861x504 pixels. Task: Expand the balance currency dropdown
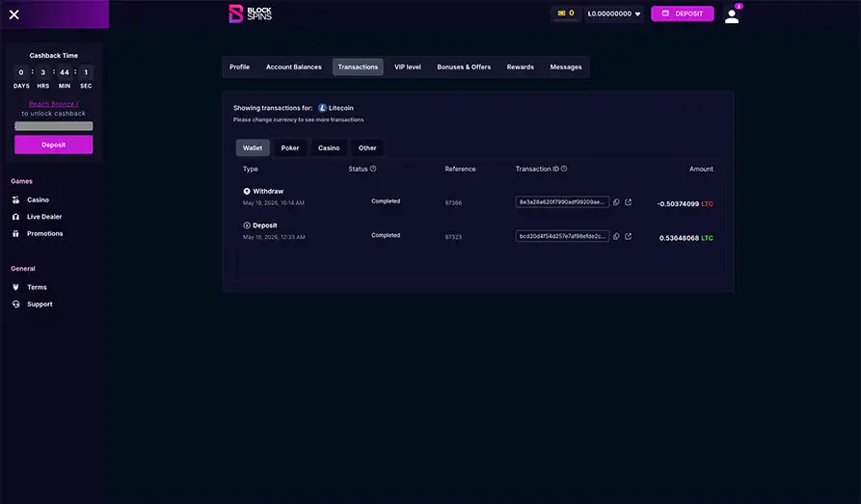point(614,13)
